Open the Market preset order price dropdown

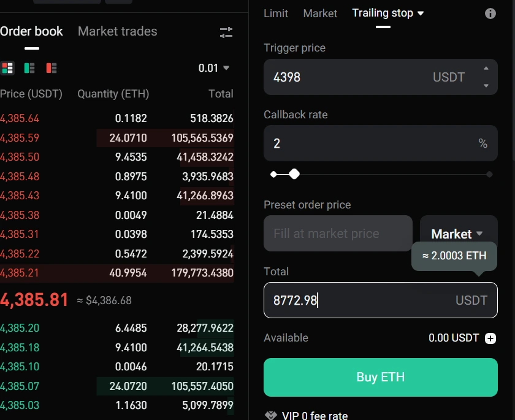[x=457, y=234]
